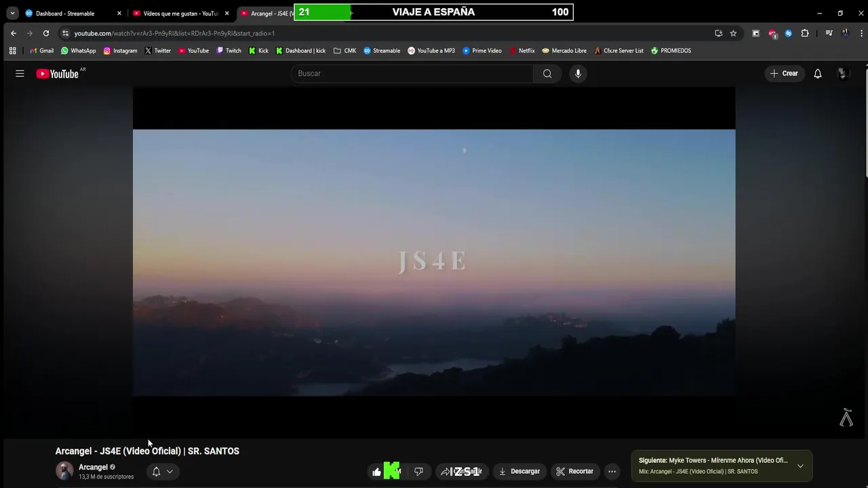Open the Netflix bookmark

click(x=521, y=51)
